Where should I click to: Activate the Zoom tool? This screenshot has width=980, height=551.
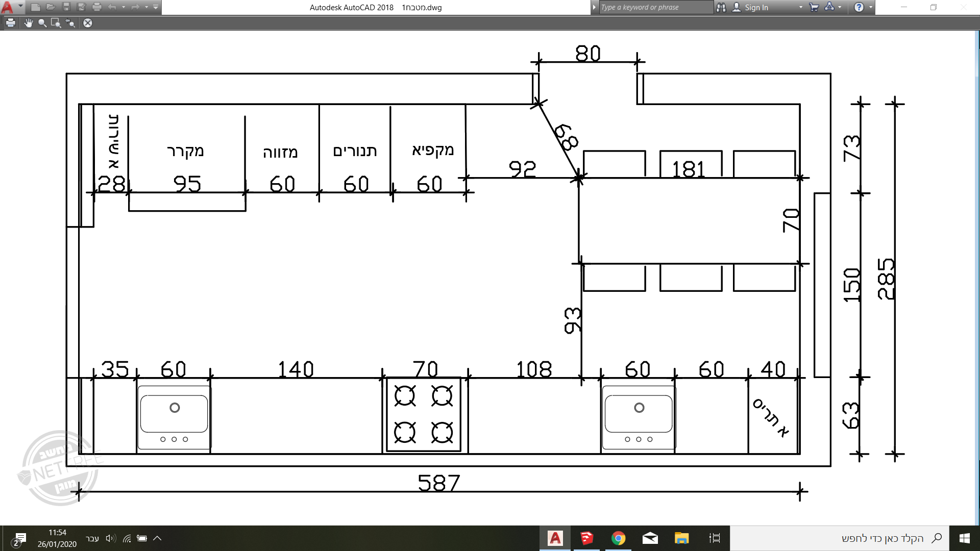click(x=42, y=23)
